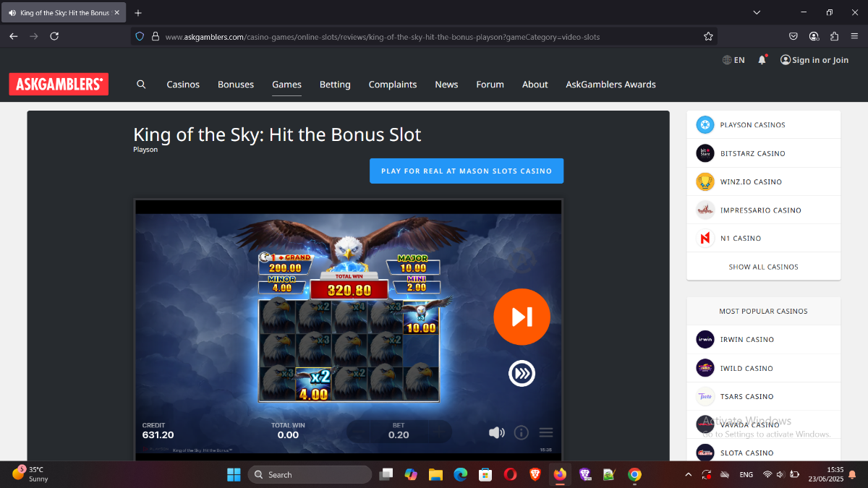Click the address bar URL field
Image resolution: width=868 pixels, height=488 pixels.
pos(423,36)
